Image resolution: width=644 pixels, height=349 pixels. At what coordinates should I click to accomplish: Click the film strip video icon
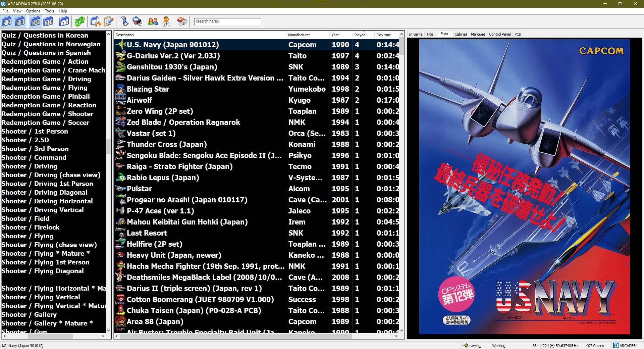[x=124, y=22]
